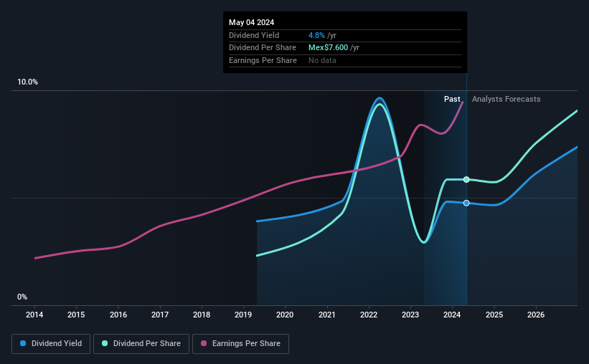Click the 4.8% Dividend Yield value in tooltip
Image resolution: width=589 pixels, height=364 pixels.
click(316, 35)
